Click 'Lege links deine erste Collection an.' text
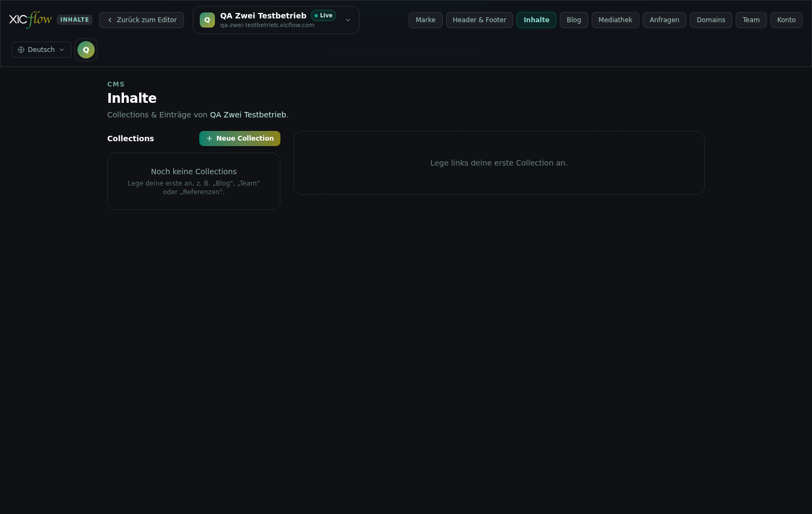 (499, 163)
